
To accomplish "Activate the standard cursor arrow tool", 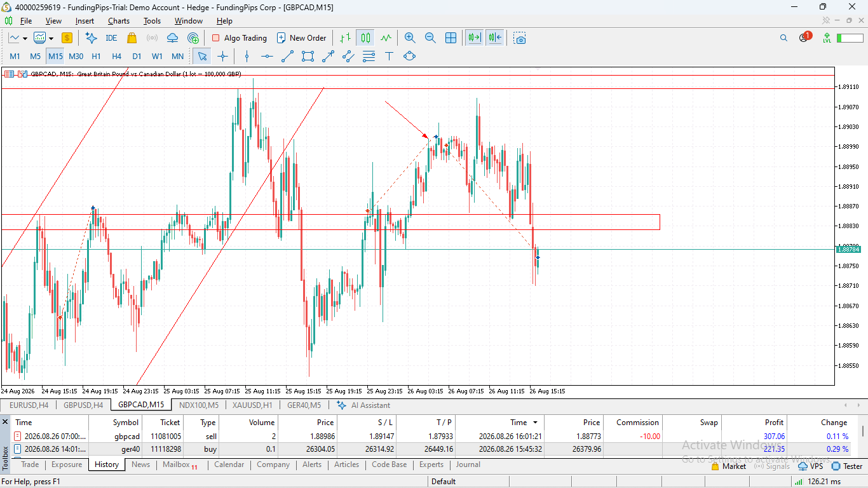I will tap(202, 56).
